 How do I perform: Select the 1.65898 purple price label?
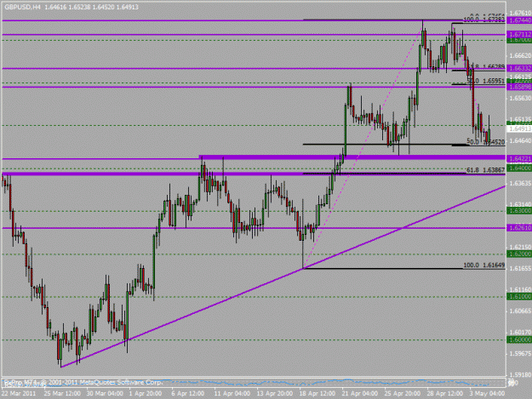click(x=519, y=87)
